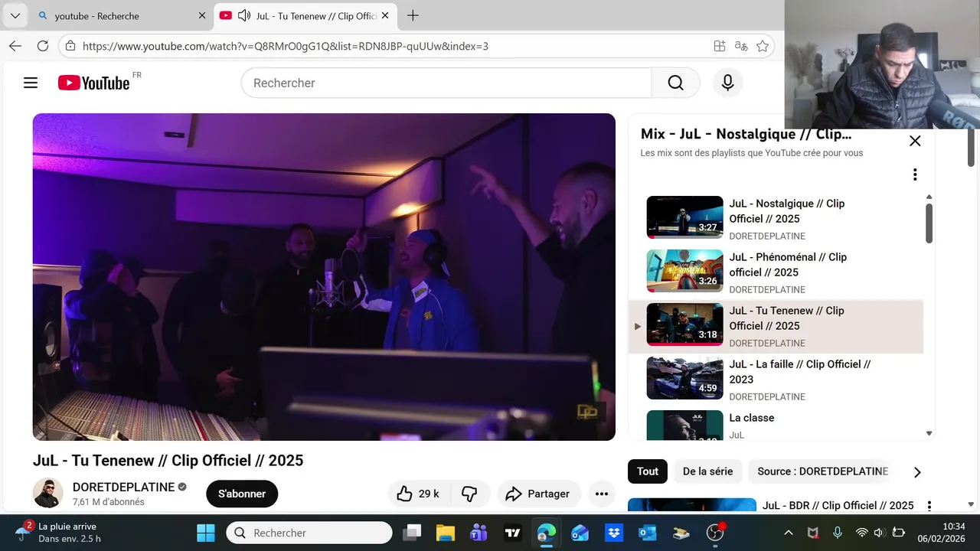The width and height of the screenshot is (980, 551).
Task: Add page to favorites star
Action: click(763, 46)
